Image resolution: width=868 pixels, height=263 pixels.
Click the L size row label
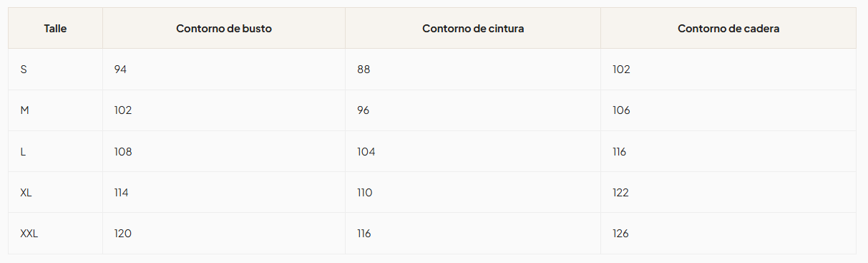pos(23,152)
